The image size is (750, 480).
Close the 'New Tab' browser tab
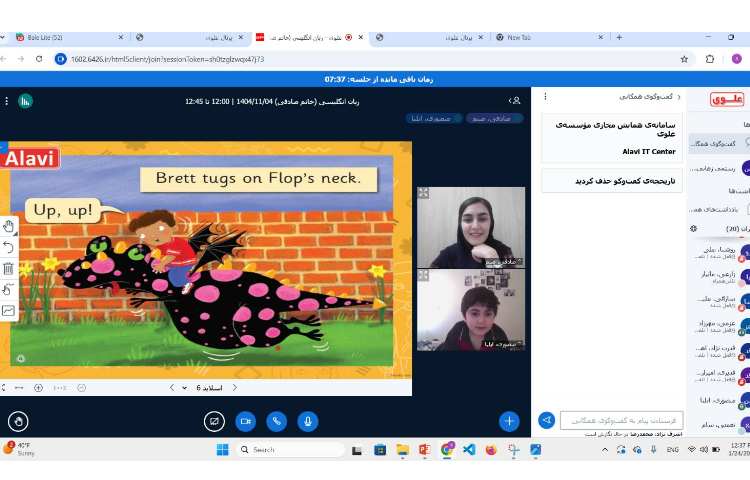pyautogui.click(x=601, y=37)
